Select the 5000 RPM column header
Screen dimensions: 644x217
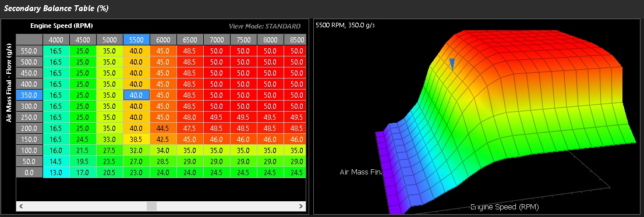pos(109,40)
